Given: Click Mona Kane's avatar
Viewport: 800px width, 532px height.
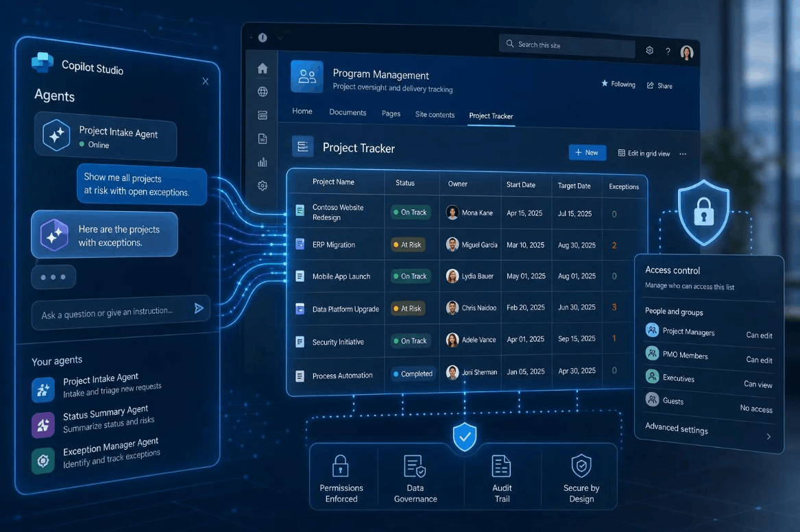Looking at the screenshot, I should tap(452, 213).
